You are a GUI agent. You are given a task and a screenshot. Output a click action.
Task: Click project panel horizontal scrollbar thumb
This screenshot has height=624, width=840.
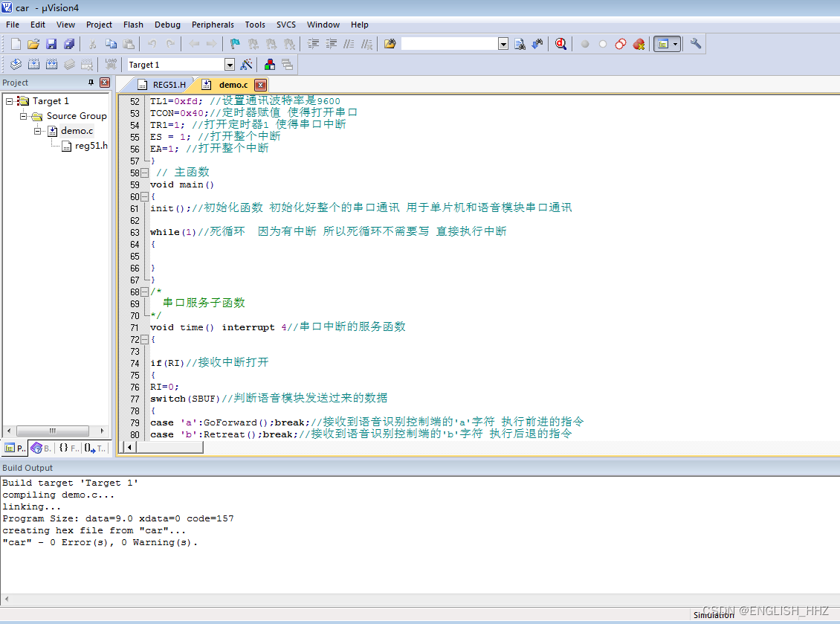(53, 431)
